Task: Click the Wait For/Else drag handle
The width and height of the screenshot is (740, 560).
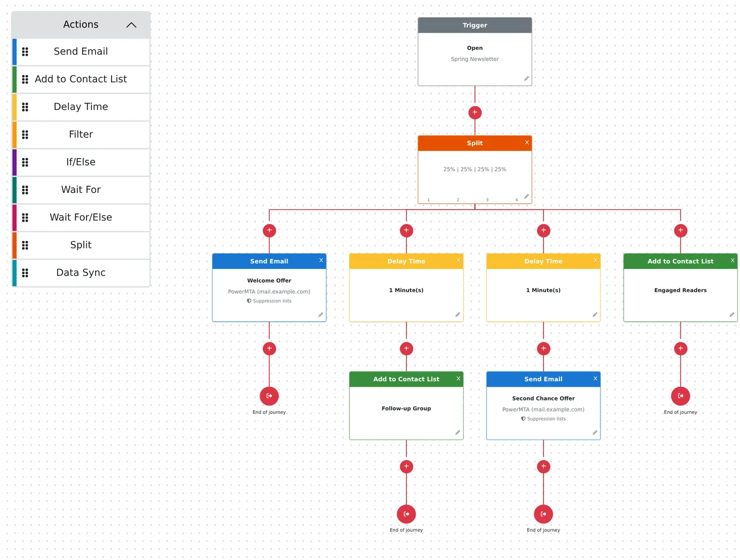Action: pyautogui.click(x=25, y=218)
